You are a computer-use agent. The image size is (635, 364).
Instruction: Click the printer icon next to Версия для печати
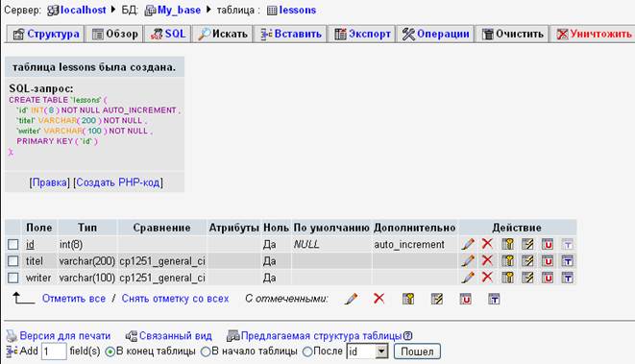click(x=12, y=335)
